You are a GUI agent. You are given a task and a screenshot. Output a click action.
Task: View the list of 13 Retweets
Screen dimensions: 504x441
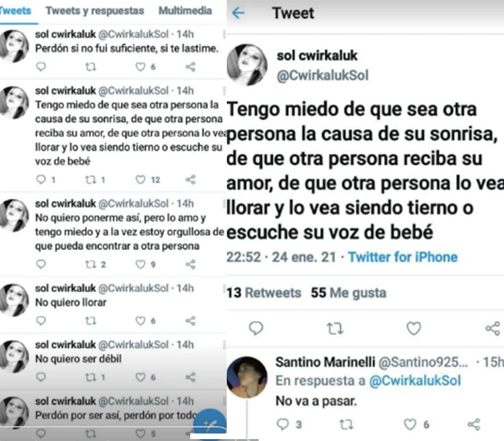click(x=264, y=293)
